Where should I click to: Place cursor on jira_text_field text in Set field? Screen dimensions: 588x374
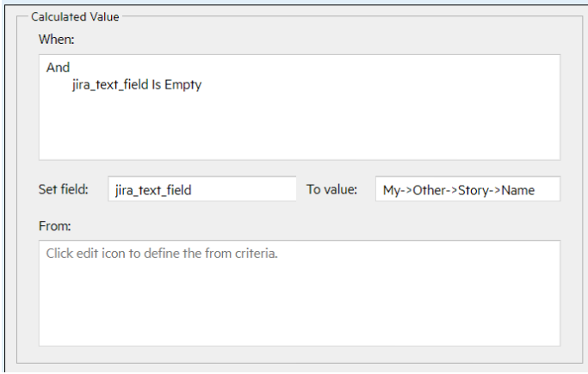tap(153, 191)
